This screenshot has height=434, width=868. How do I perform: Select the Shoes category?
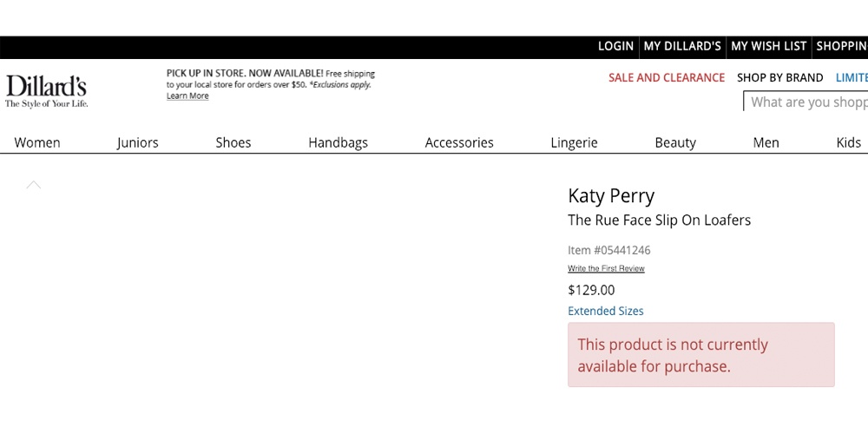click(233, 142)
